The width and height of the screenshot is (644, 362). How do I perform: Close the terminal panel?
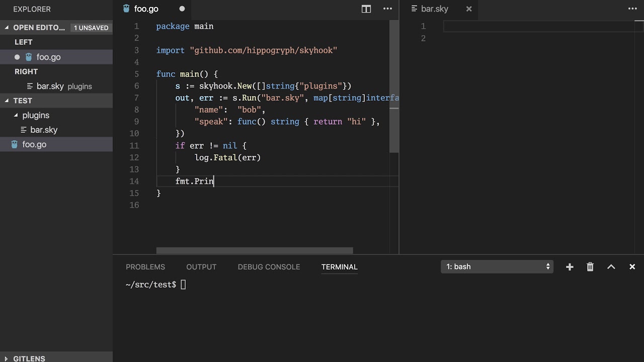pyautogui.click(x=632, y=267)
